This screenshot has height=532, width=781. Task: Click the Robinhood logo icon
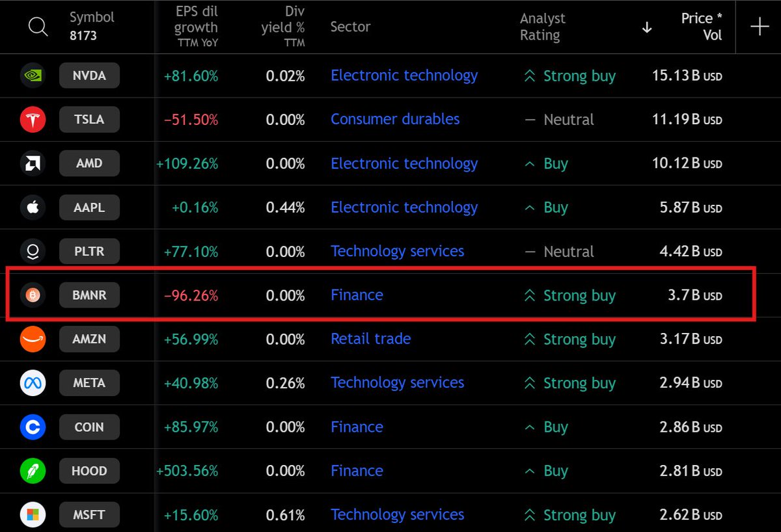point(33,471)
